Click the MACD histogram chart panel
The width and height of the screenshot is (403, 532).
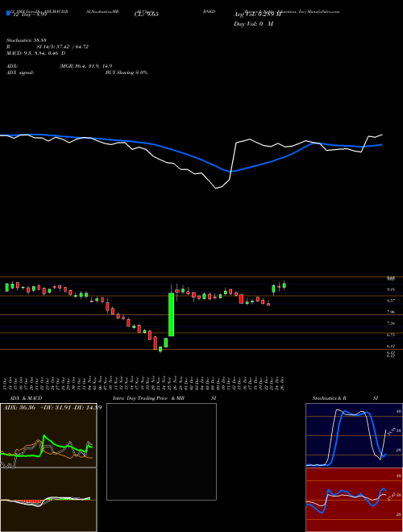48,500
